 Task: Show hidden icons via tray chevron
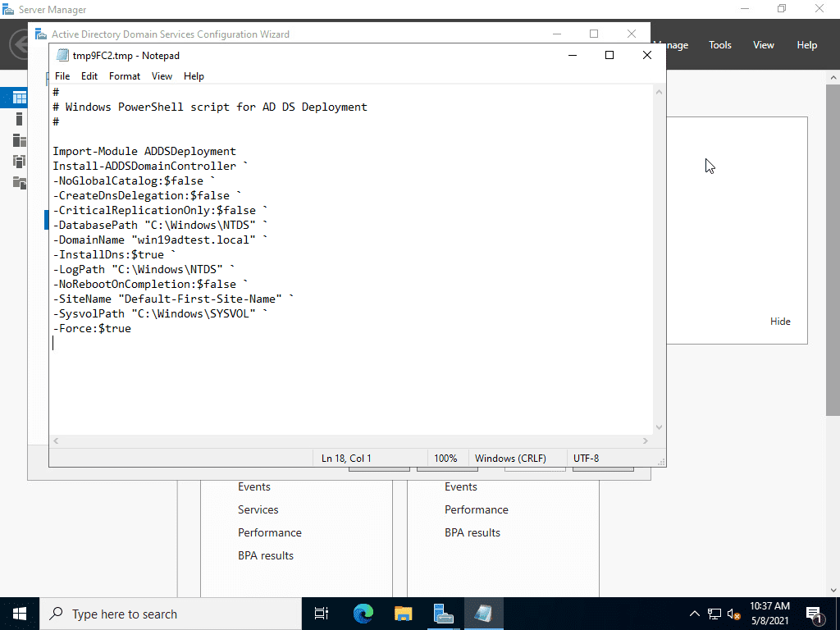(x=694, y=614)
